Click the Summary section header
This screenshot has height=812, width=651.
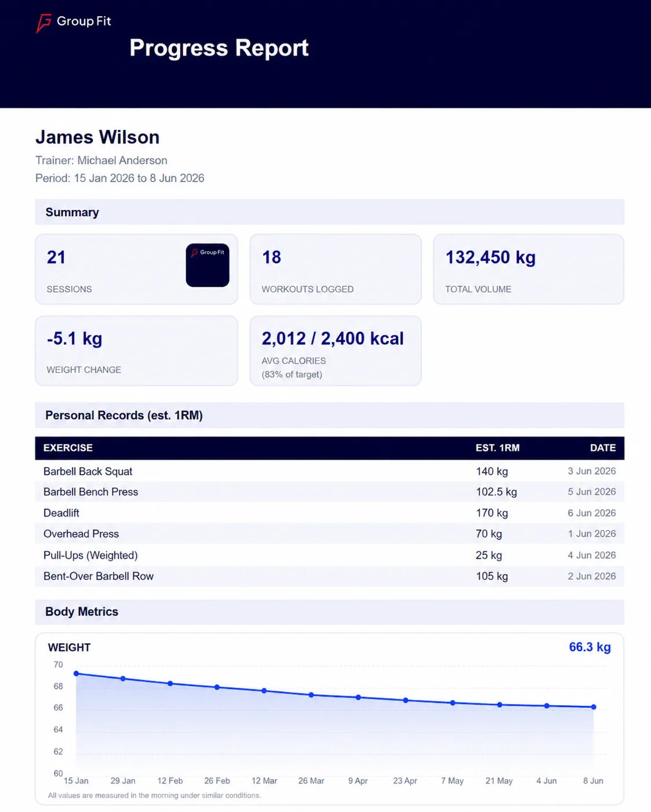tap(329, 212)
